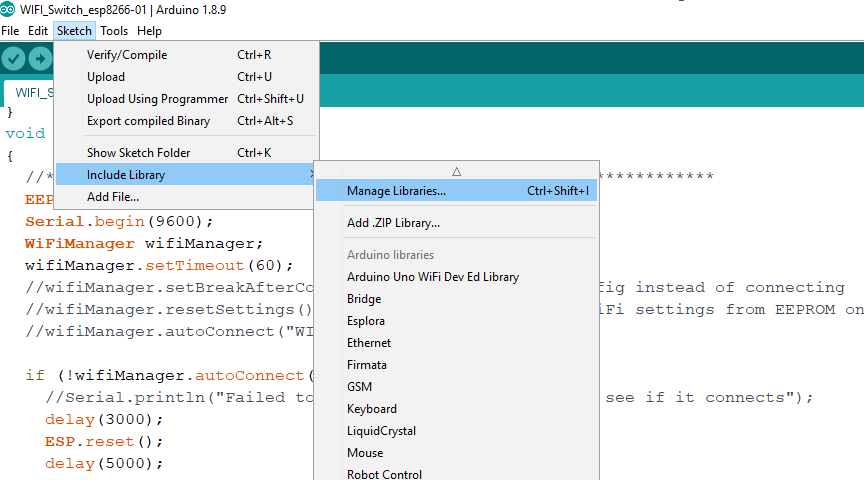Screen dimensions: 864x480
Task: Open the Tools menu
Action: (x=114, y=31)
